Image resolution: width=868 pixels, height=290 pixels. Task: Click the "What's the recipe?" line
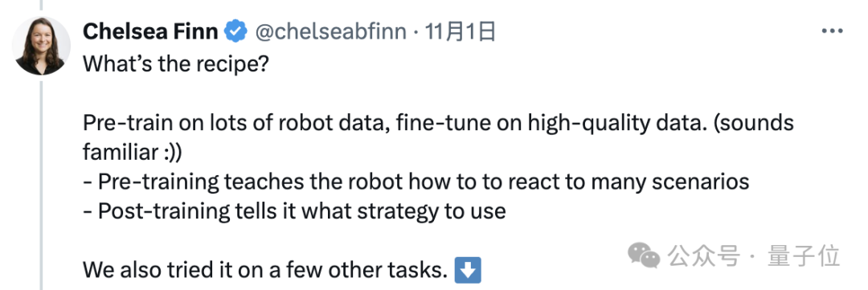coord(175,65)
